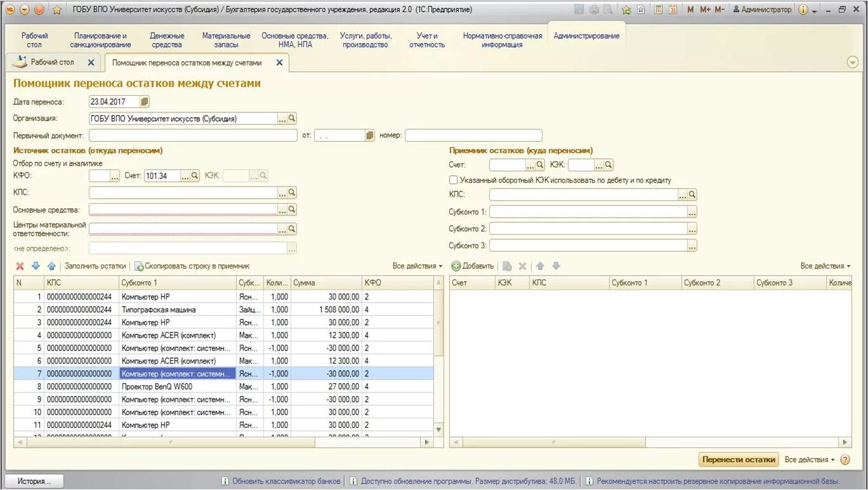Open Учет и отчетность section
Image resolution: width=868 pixels, height=490 pixels.
(x=427, y=41)
